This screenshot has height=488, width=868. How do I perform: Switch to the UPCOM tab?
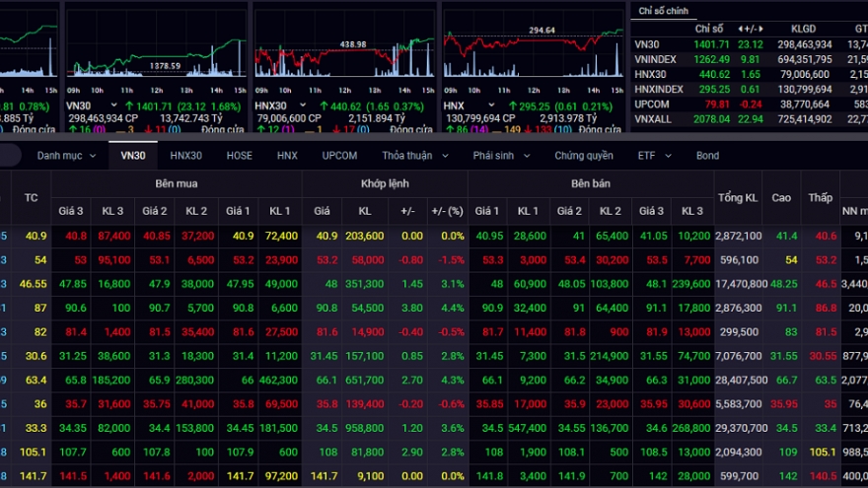tap(339, 156)
